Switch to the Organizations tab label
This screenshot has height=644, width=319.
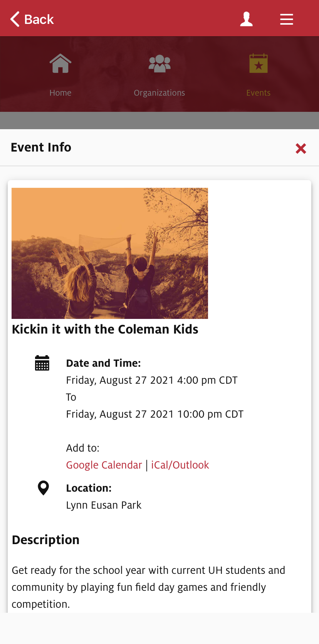[x=159, y=93]
